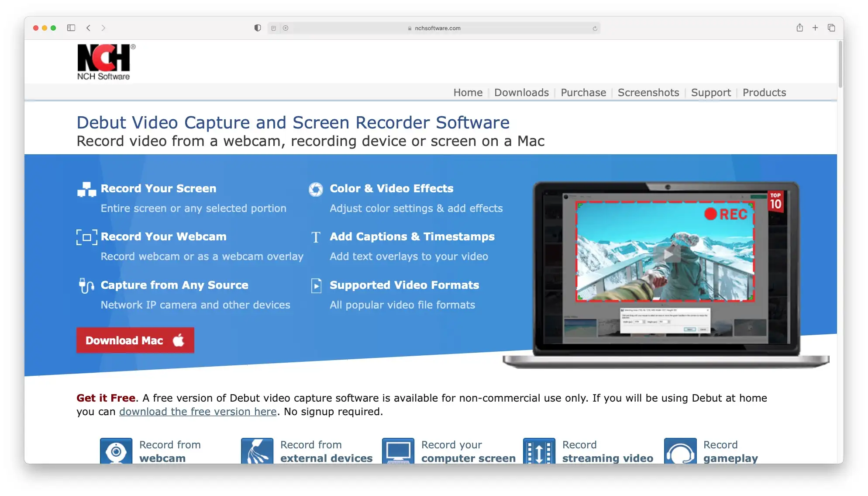The height and width of the screenshot is (496, 868).
Task: Click the Capture from Any Source icon
Action: coord(85,284)
